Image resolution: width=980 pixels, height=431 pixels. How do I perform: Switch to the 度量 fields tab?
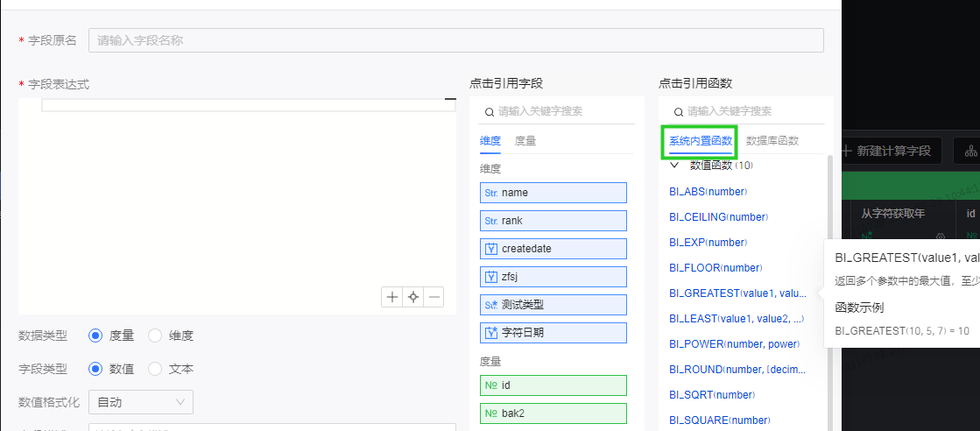(525, 141)
